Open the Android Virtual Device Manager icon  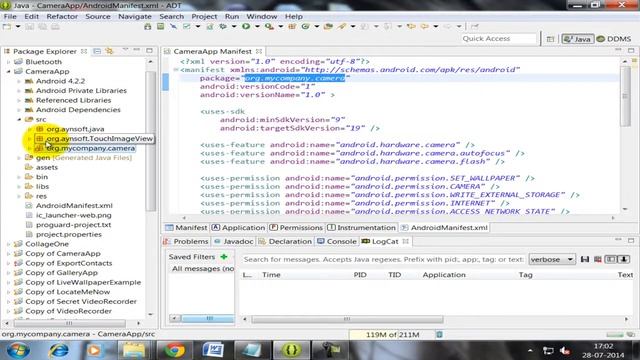(x=160, y=27)
